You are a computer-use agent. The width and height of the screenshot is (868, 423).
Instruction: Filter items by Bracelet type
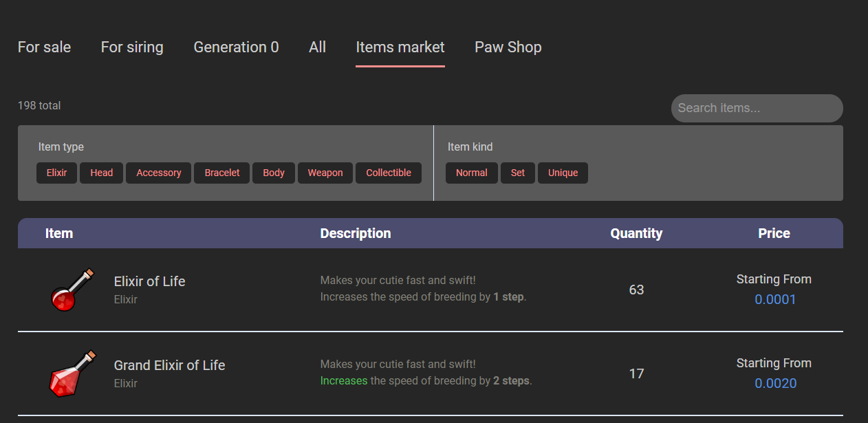(221, 173)
